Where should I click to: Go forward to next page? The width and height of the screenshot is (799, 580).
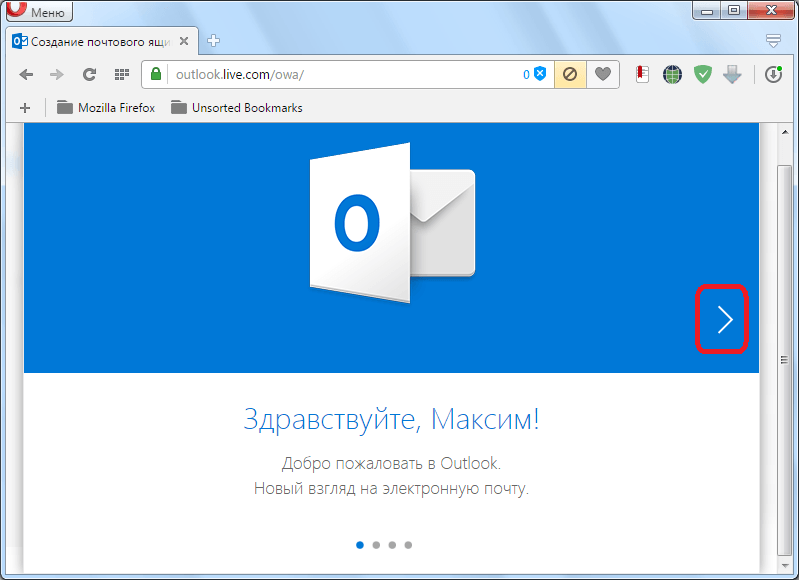pyautogui.click(x=57, y=75)
